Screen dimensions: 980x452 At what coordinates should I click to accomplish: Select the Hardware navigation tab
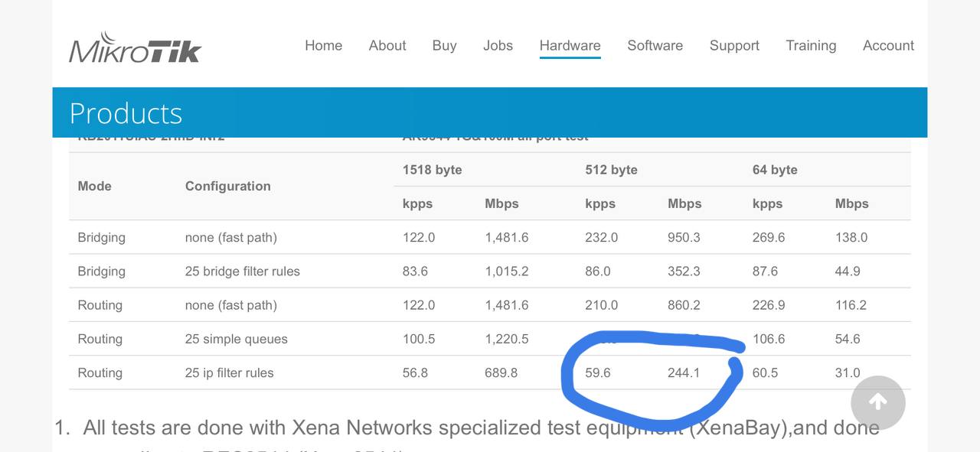pos(570,46)
